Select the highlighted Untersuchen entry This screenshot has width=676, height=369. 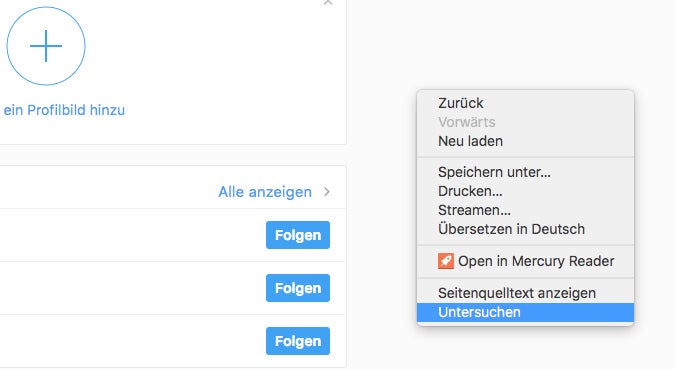click(x=525, y=312)
